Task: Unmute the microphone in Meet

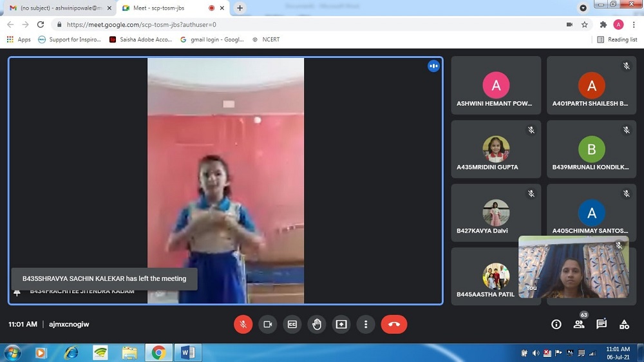Action: coord(243,324)
